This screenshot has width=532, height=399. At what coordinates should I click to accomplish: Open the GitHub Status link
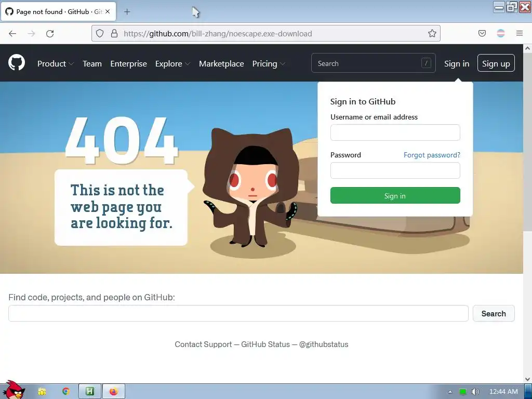(265, 344)
